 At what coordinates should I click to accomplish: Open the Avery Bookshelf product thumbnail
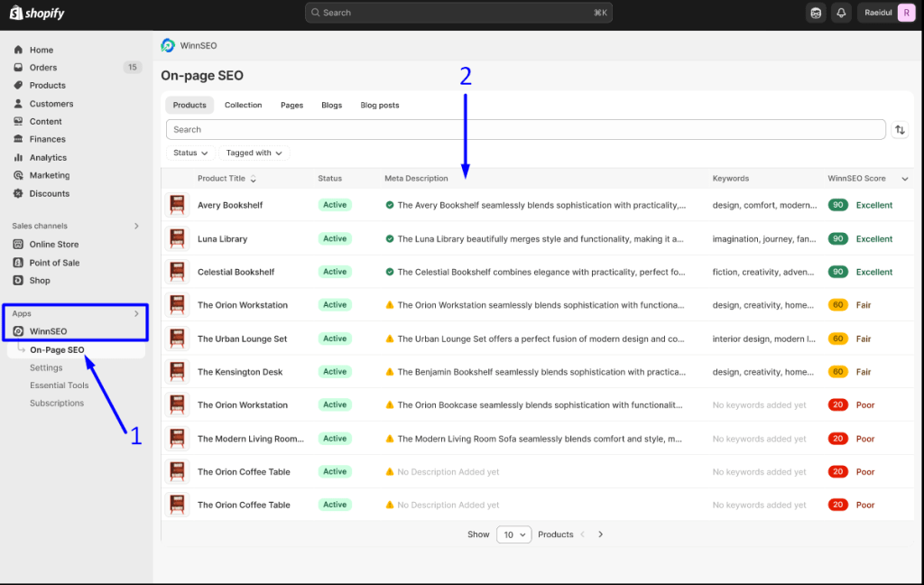(x=177, y=205)
